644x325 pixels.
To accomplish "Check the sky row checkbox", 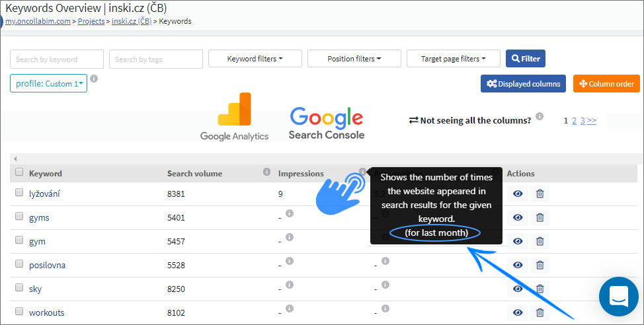I will pos(19,287).
